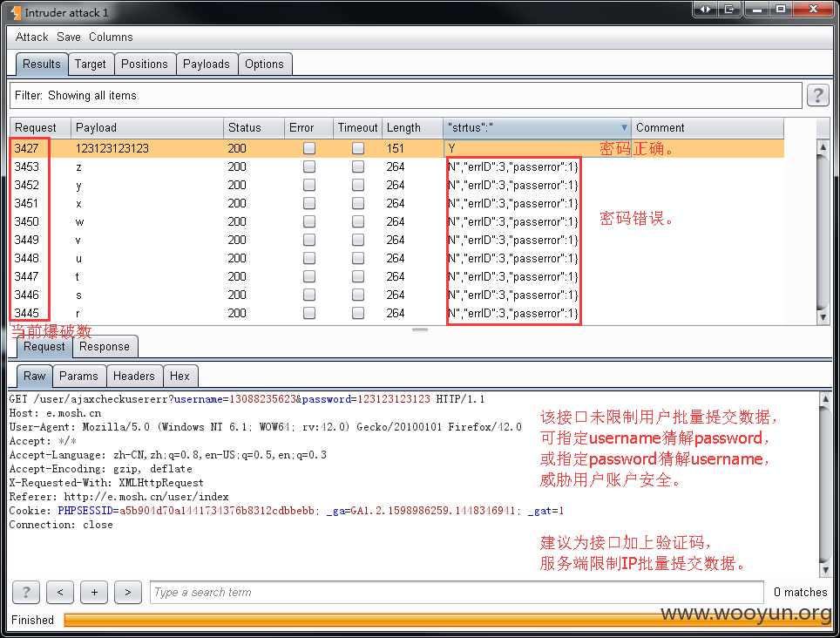Viewport: 840px width, 638px height.
Task: Toggle Timeout checkbox in row 3427
Action: [358, 148]
